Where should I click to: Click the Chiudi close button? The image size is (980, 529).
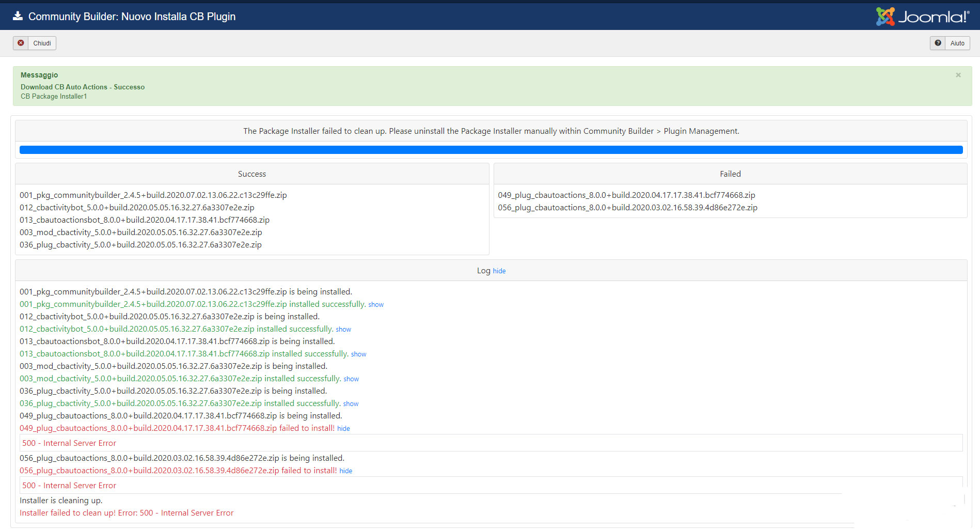click(35, 43)
